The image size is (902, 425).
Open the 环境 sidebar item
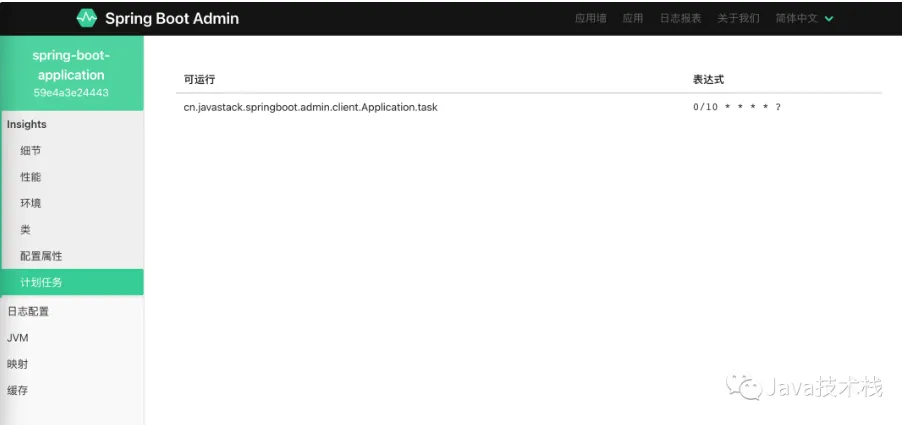tap(72, 204)
